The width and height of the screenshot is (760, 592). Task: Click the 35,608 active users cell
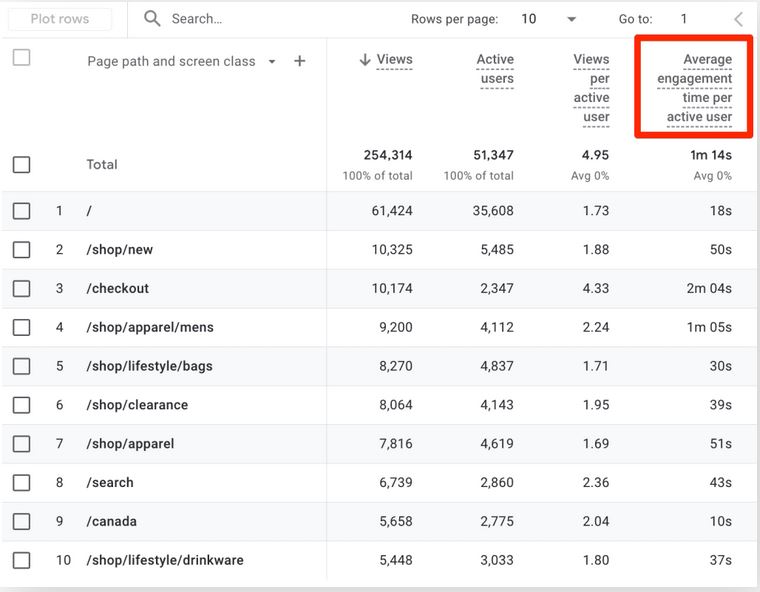[x=493, y=211]
